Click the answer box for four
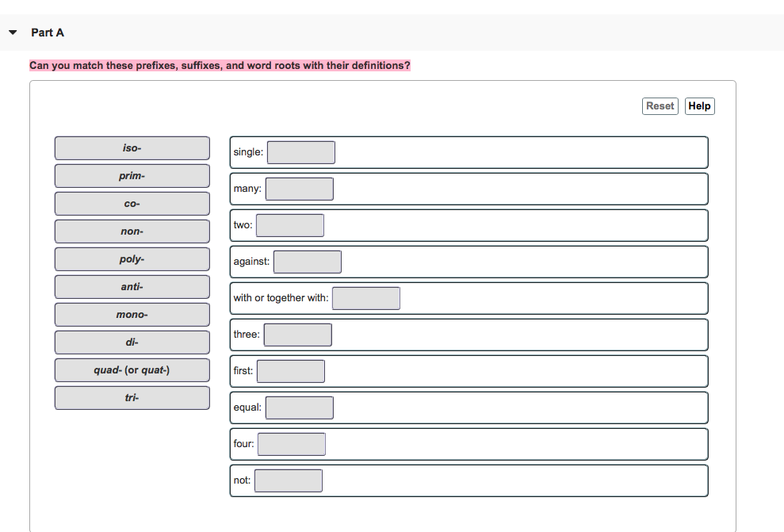The image size is (784, 532). (x=291, y=443)
